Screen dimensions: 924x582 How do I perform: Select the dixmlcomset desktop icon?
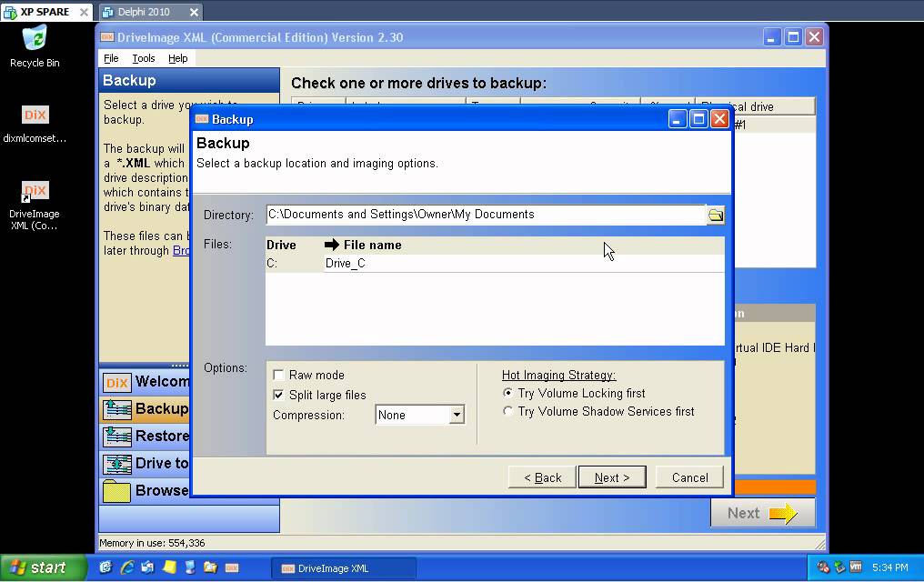pyautogui.click(x=35, y=125)
